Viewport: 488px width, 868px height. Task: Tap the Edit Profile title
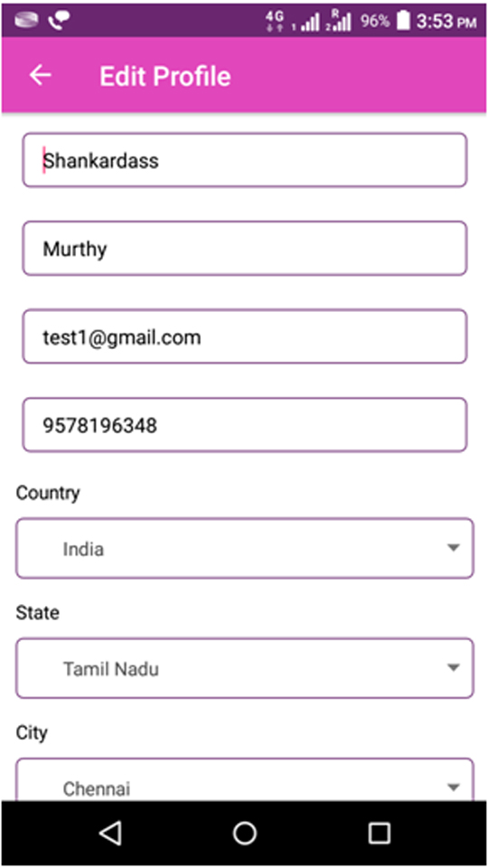pos(164,76)
